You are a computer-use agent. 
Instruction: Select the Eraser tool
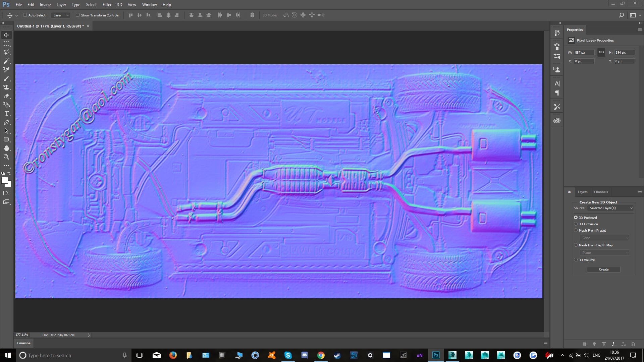[6, 96]
